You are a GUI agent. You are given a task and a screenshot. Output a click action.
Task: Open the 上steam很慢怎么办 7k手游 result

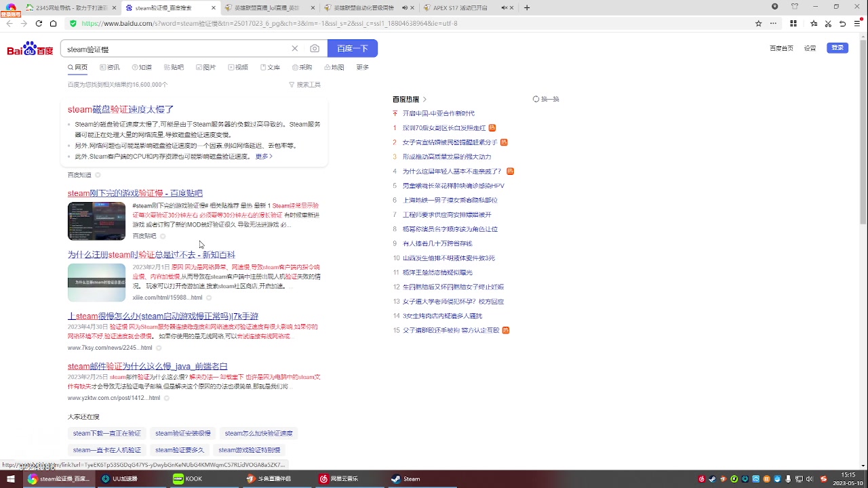coord(163,317)
